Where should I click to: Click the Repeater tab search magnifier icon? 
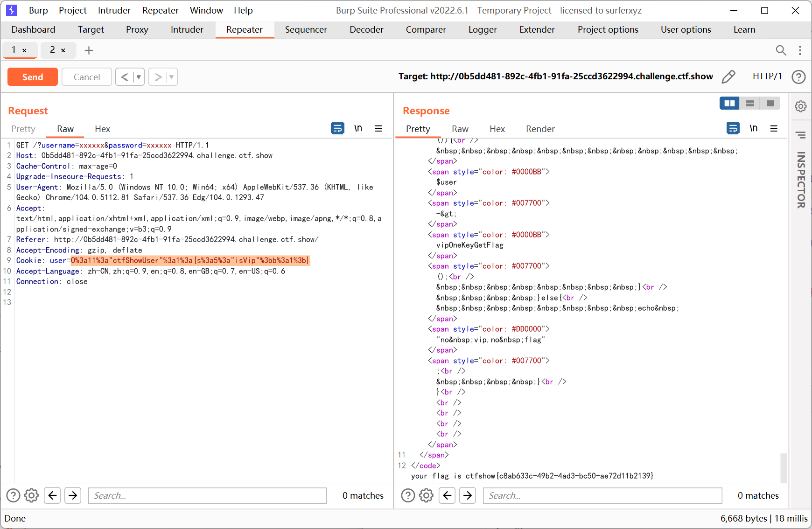(x=781, y=50)
